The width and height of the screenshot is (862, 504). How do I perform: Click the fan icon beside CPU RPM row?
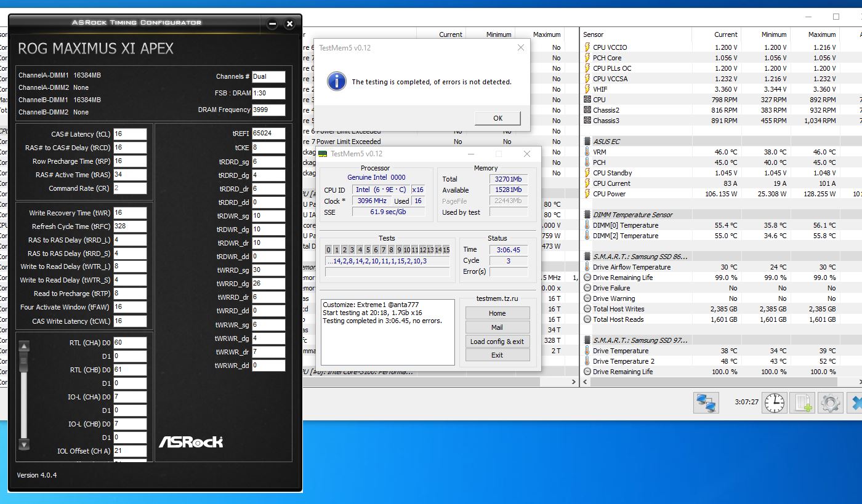pyautogui.click(x=587, y=100)
